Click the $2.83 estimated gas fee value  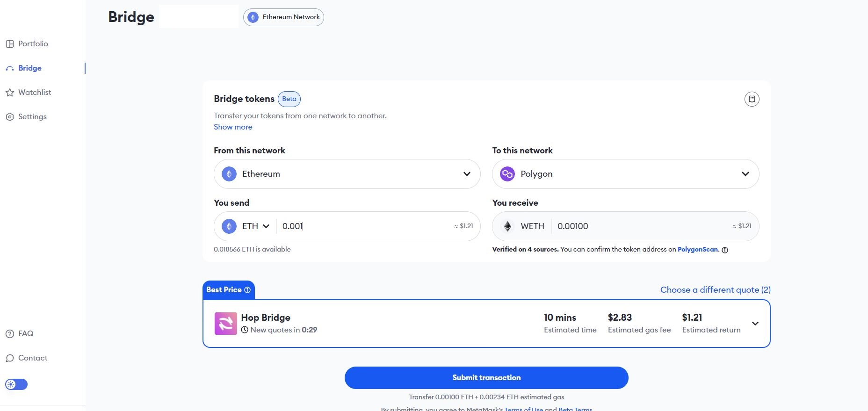[x=620, y=317]
